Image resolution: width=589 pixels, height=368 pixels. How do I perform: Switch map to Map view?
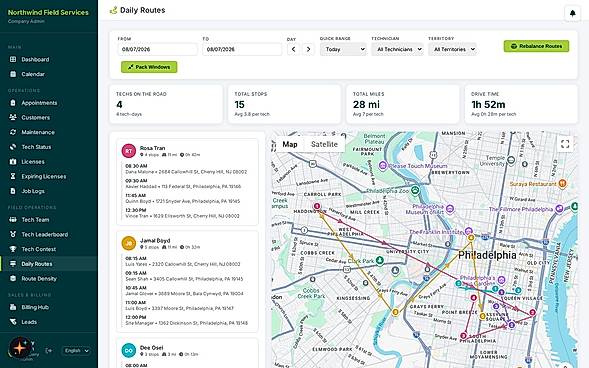point(290,144)
